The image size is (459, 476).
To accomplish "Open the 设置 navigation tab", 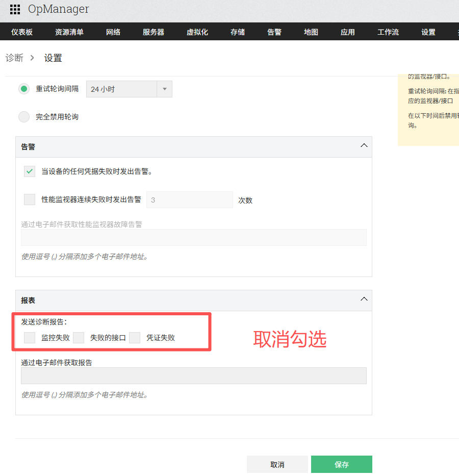I will [x=428, y=32].
